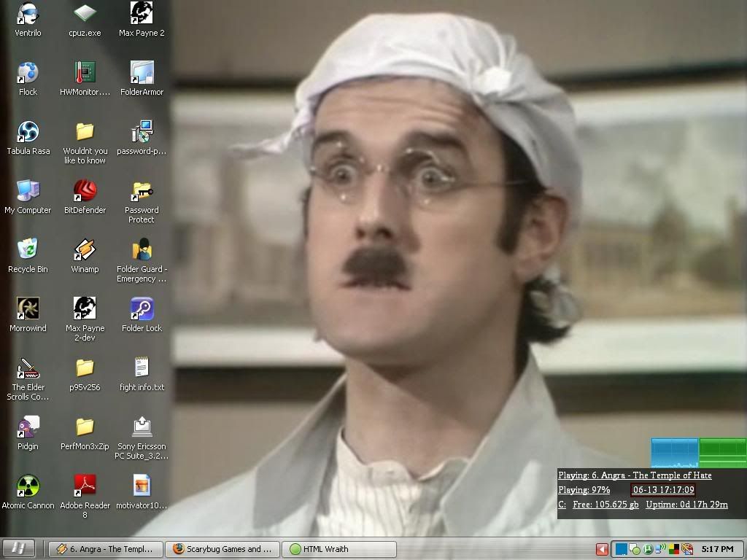Image resolution: width=747 pixels, height=560 pixels.
Task: Open the Adobe Reader 8 shortcut
Action: tap(85, 486)
